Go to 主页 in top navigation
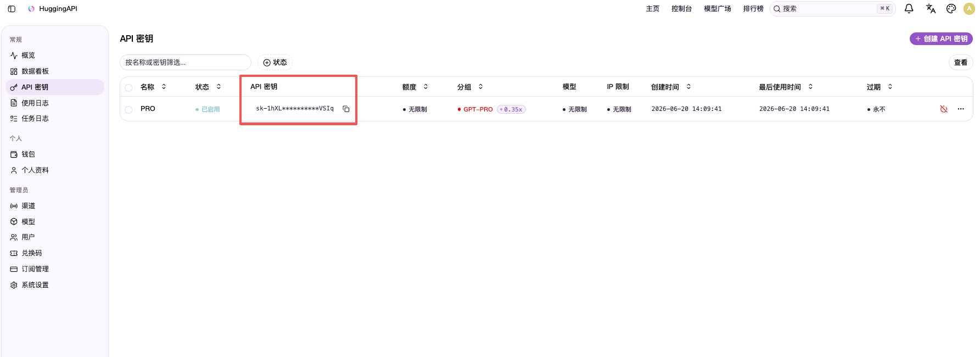 pyautogui.click(x=653, y=9)
